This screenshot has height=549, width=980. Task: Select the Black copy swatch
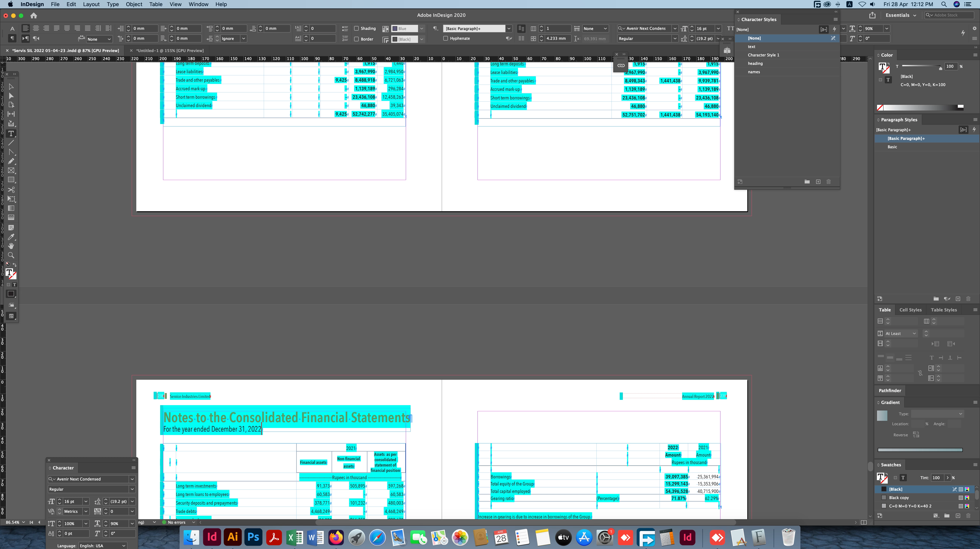pos(899,498)
